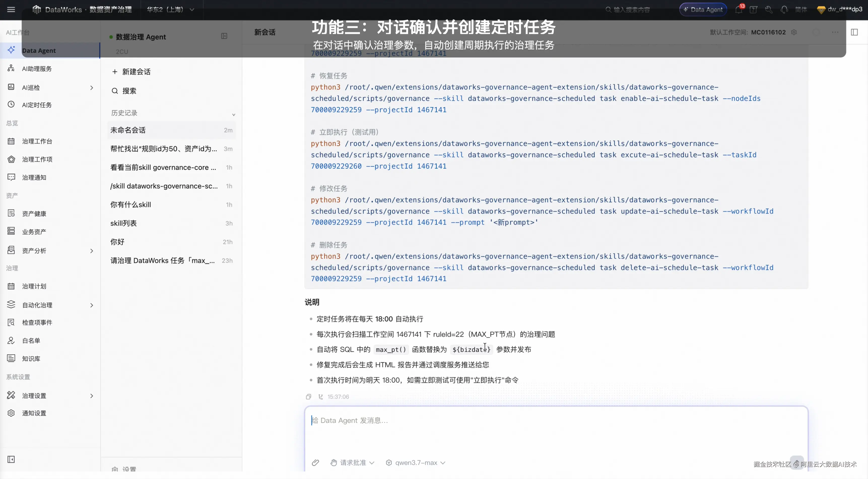Open the 请求批准 approval mode dropdown

pos(352,462)
